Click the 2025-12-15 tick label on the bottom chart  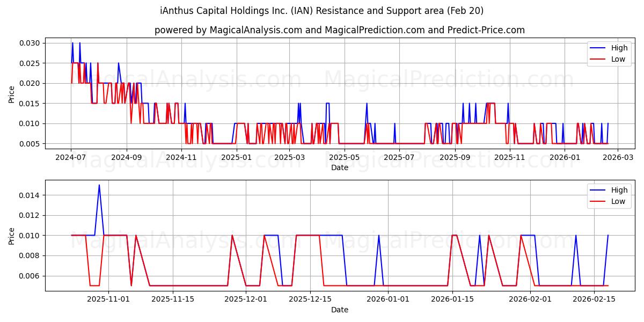point(310,299)
